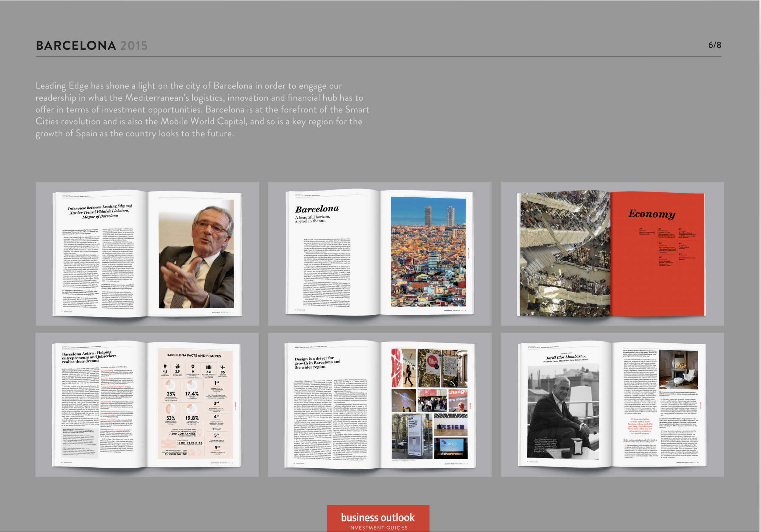Click the airplane icon above 35 million passengers
The width and height of the screenshot is (761, 532).
click(x=223, y=367)
